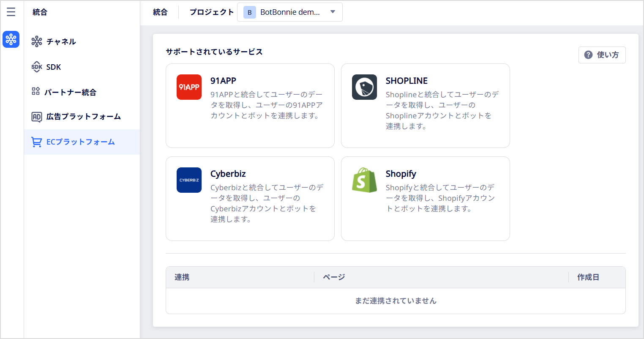
Task: Click the SHOPLINE description text
Action: [442, 110]
